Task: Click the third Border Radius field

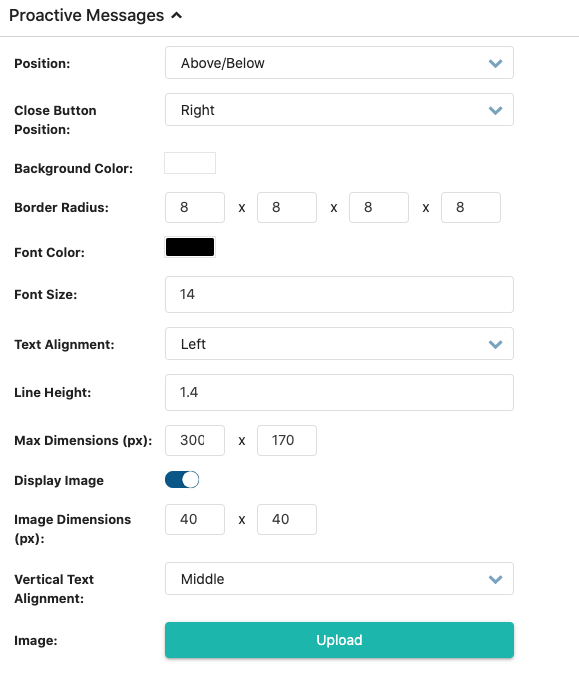Action: tap(379, 207)
